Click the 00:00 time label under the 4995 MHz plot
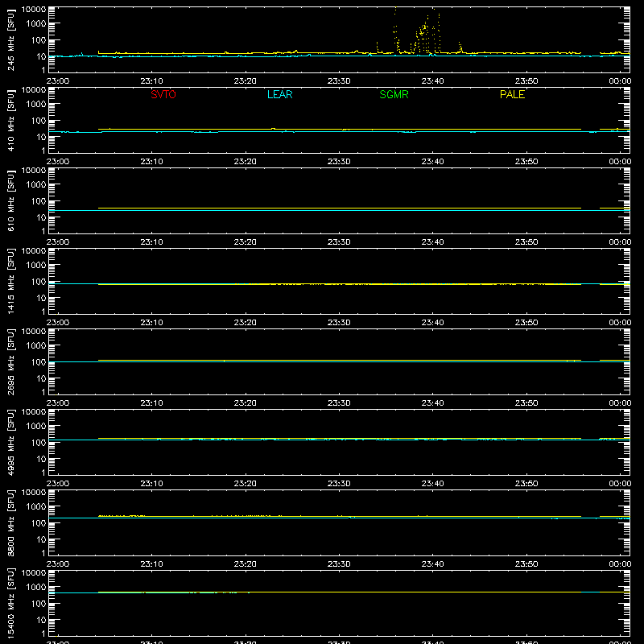This screenshot has height=644, width=644. pos(620,484)
